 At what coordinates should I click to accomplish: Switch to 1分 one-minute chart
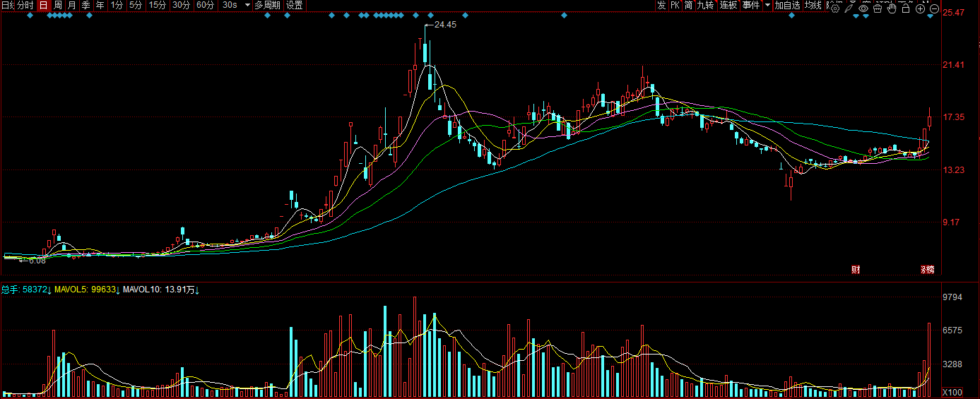point(117,5)
